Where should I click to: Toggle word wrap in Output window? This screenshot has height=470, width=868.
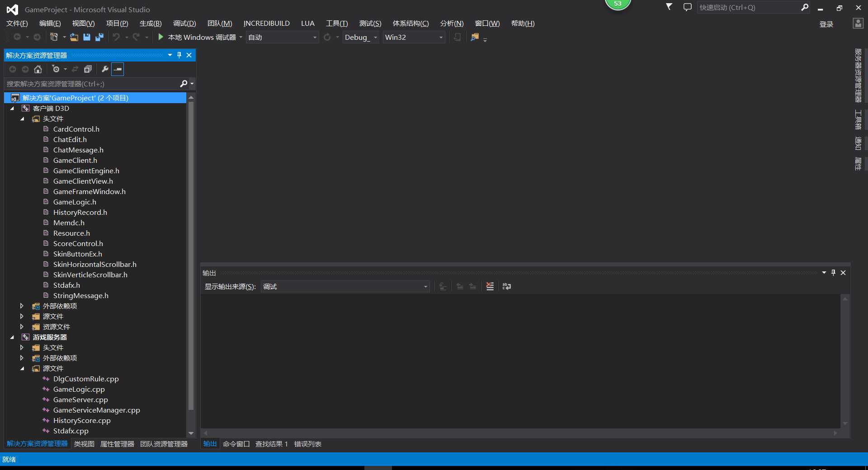(507, 286)
